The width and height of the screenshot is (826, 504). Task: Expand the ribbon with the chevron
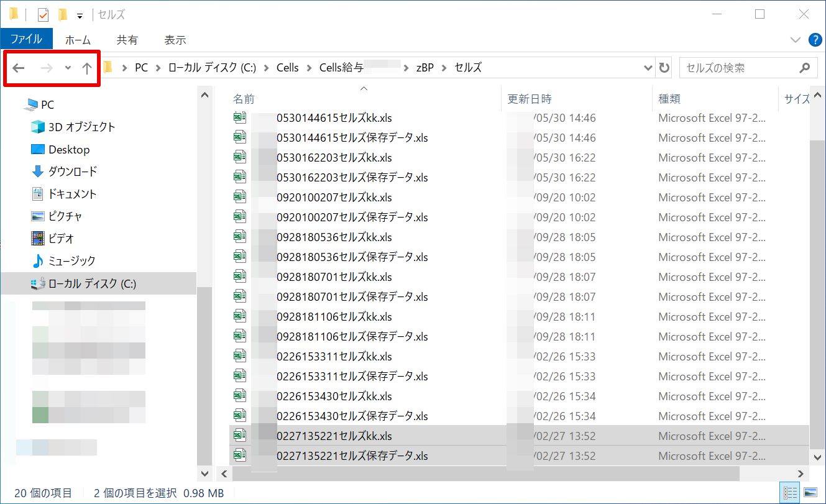796,40
